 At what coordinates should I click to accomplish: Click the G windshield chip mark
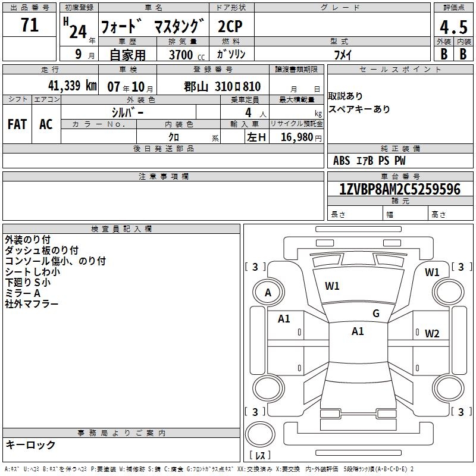pyautogui.click(x=375, y=314)
